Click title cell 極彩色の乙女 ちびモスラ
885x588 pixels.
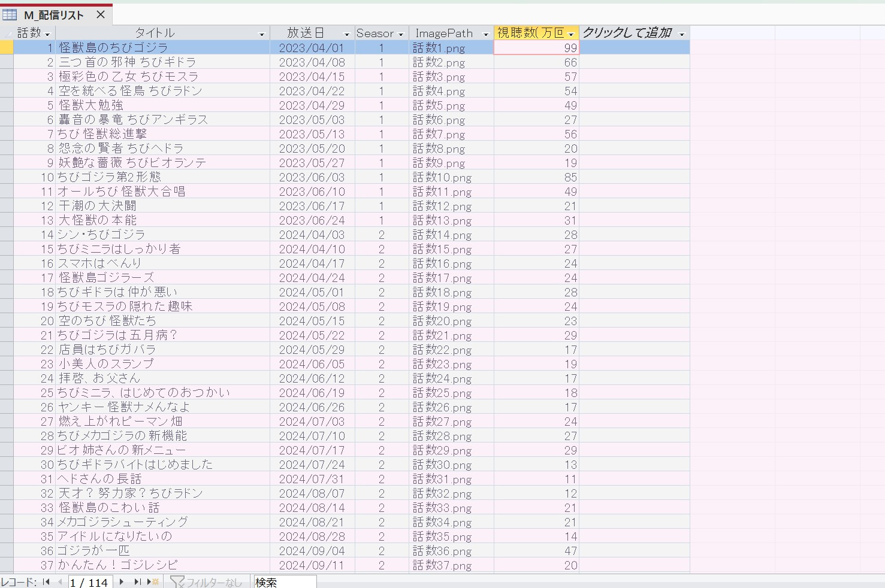(x=162, y=76)
